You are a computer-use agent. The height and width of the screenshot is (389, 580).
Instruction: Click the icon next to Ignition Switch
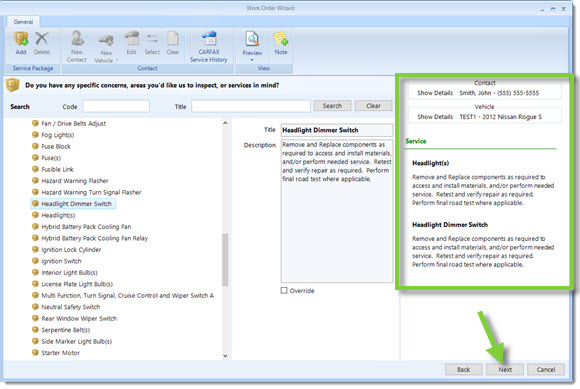click(36, 261)
